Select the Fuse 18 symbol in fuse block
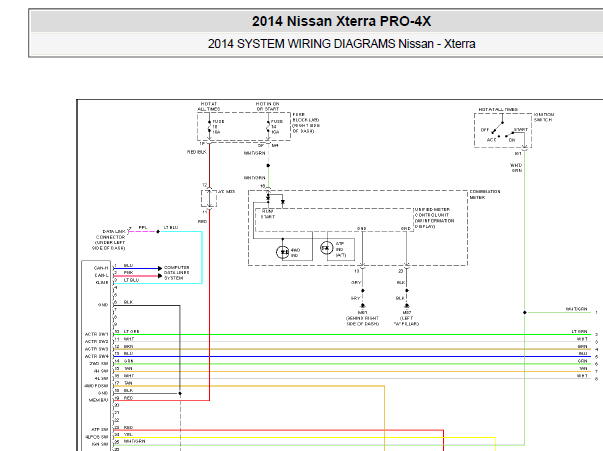 tap(210, 126)
